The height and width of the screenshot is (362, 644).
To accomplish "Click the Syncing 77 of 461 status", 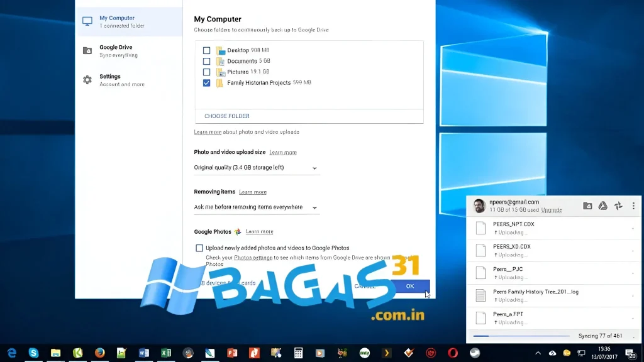I will 600,336.
